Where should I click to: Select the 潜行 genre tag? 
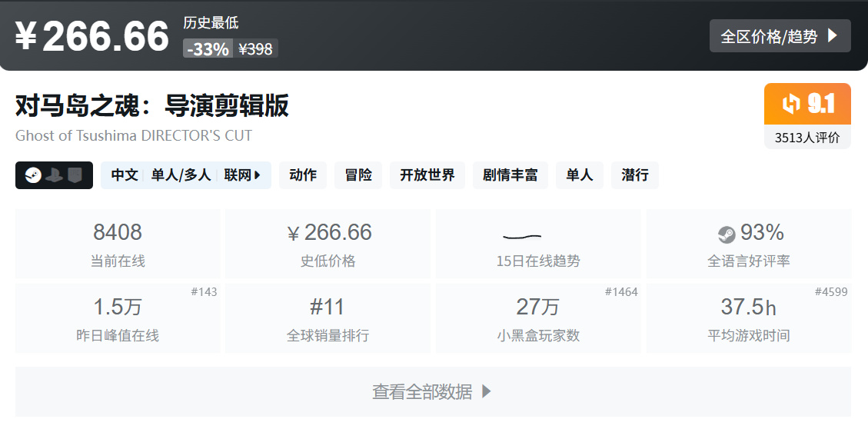(x=635, y=175)
